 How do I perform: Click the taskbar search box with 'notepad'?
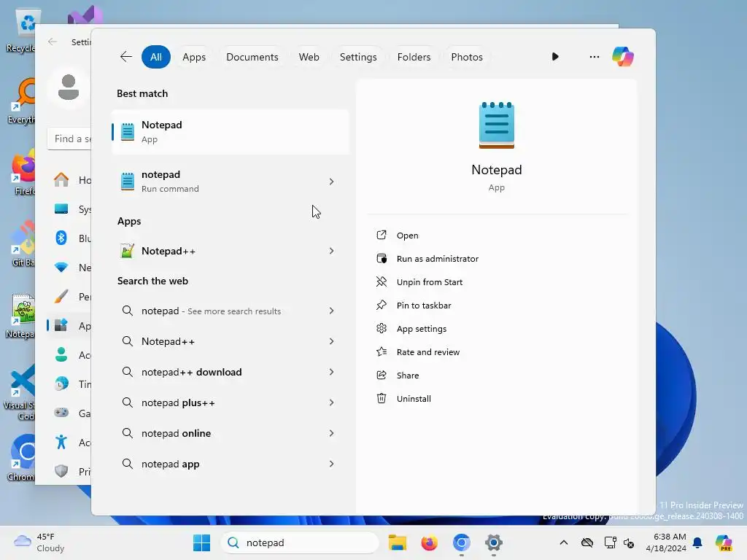tap(300, 542)
